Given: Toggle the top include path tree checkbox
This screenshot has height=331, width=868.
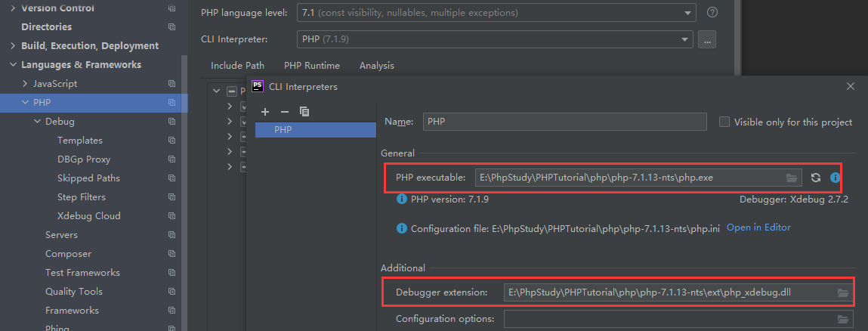Looking at the screenshot, I should click(232, 91).
